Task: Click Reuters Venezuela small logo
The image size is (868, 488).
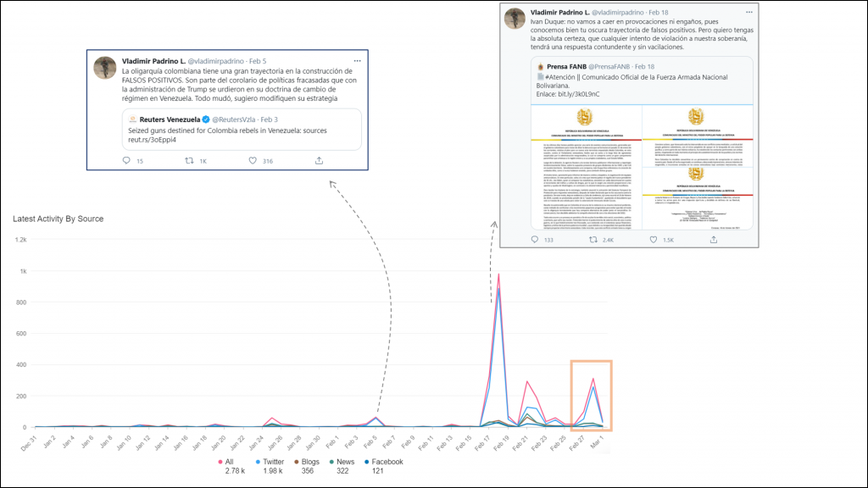Action: click(132, 119)
